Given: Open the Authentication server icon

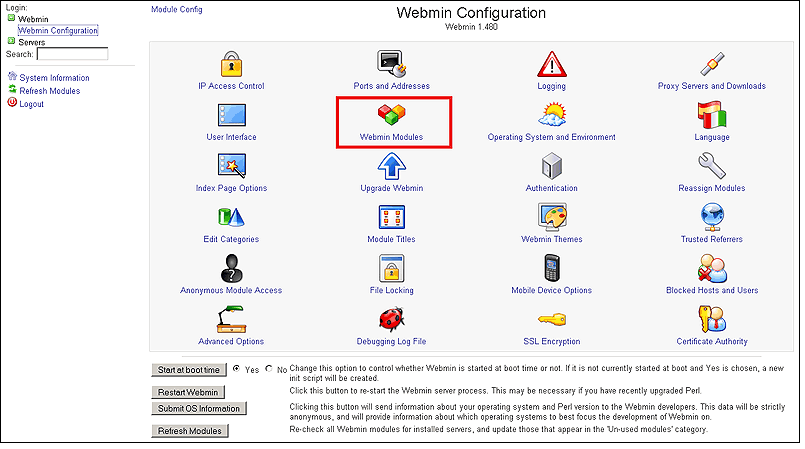Looking at the screenshot, I should coord(552,166).
